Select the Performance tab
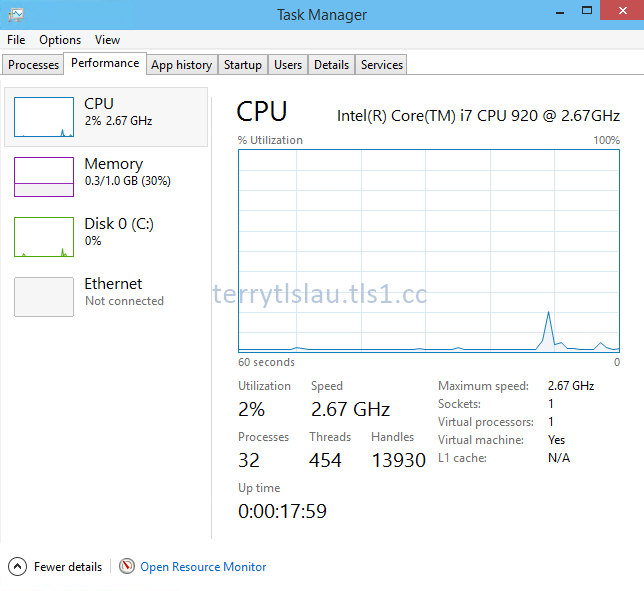 click(105, 63)
